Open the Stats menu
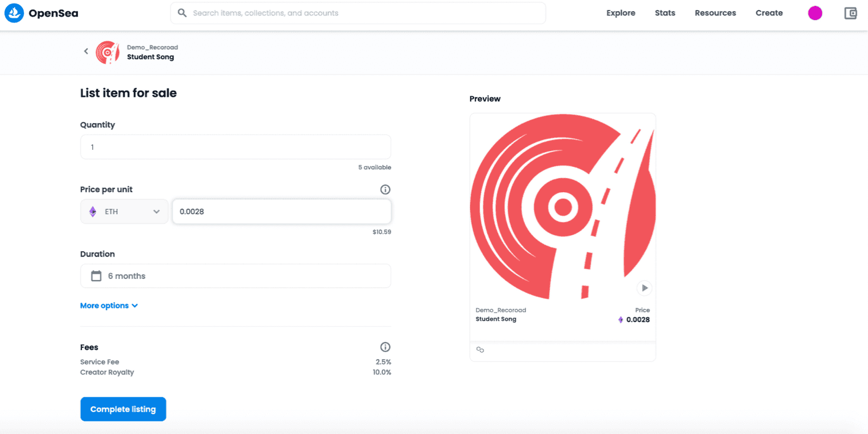This screenshot has width=868, height=434. 665,13
